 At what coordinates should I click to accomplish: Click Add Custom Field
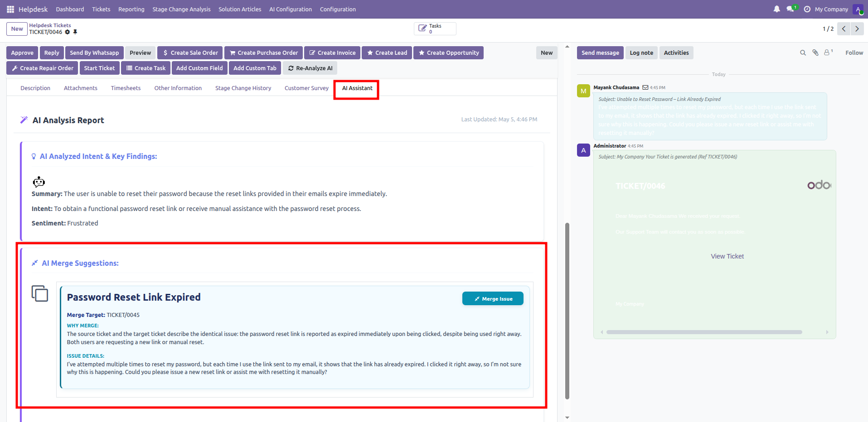199,68
